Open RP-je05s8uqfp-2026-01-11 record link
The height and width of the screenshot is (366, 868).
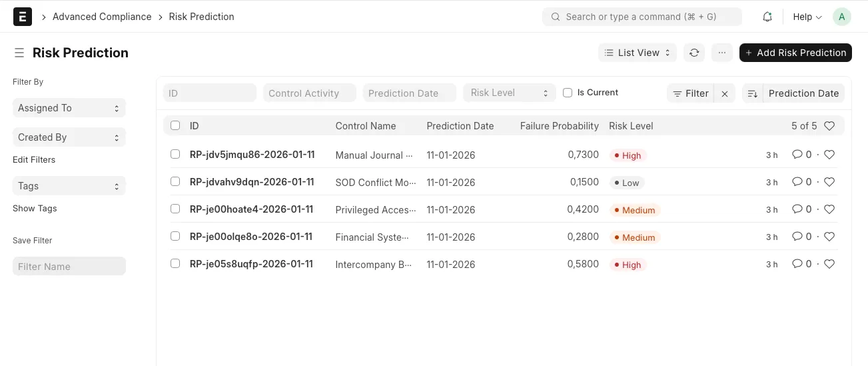click(x=251, y=264)
